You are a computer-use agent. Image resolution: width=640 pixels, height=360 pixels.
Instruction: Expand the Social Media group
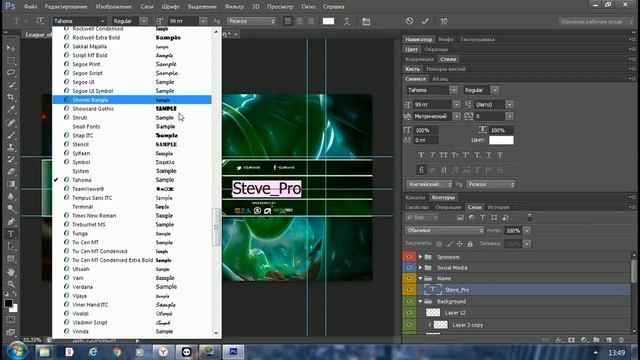click(x=420, y=267)
